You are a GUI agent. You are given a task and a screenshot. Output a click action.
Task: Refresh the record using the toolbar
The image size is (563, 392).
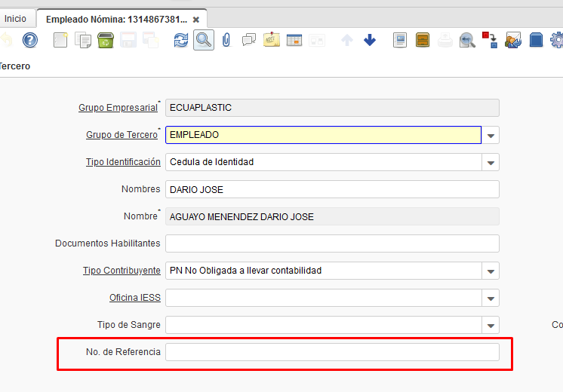point(181,40)
